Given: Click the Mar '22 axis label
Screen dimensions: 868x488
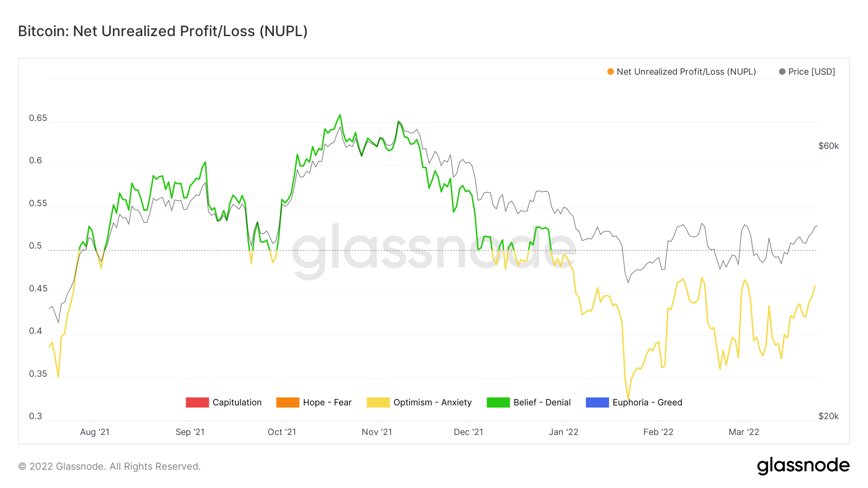Looking at the screenshot, I should tap(744, 432).
